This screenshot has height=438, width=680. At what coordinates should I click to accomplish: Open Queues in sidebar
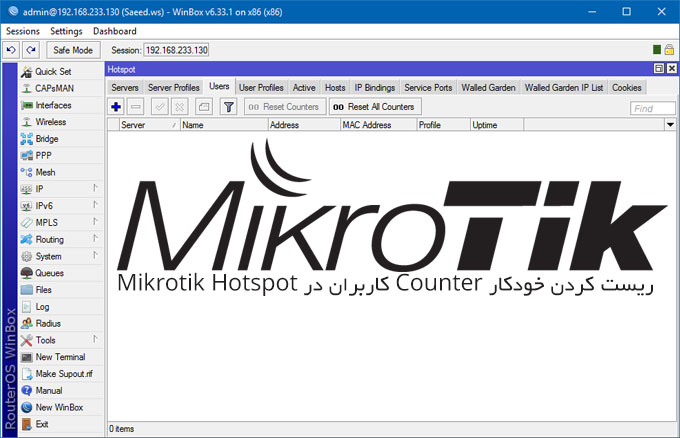coord(61,273)
